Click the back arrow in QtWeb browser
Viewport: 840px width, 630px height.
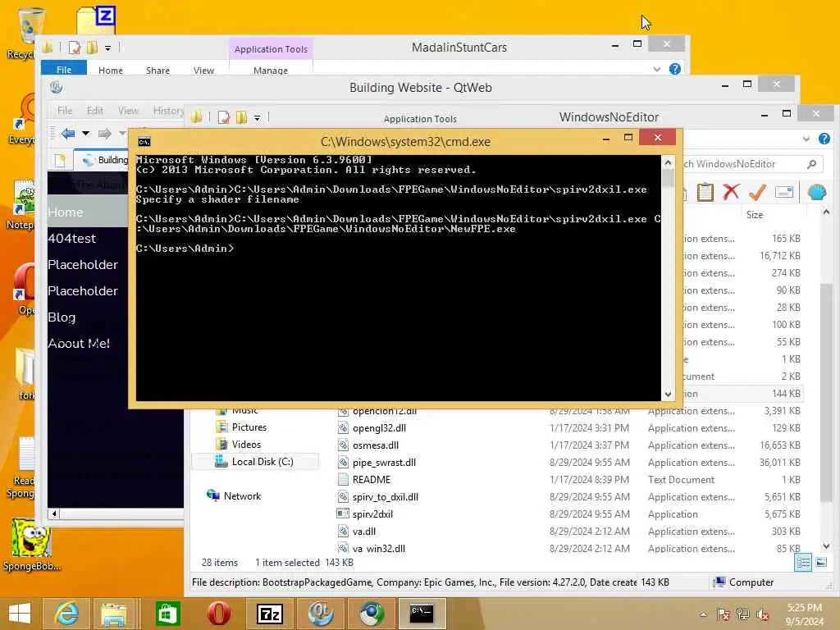point(67,134)
